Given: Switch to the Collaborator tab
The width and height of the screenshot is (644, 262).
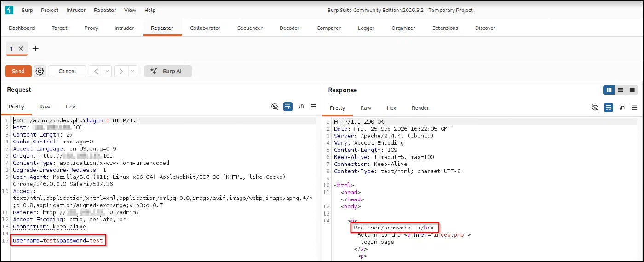Looking at the screenshot, I should click(x=205, y=28).
